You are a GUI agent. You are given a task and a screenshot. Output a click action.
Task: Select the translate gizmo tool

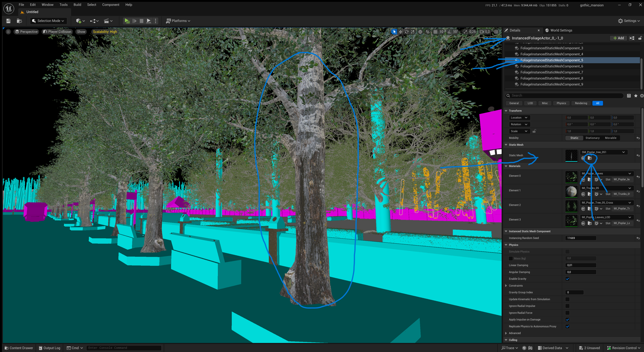[x=400, y=32]
